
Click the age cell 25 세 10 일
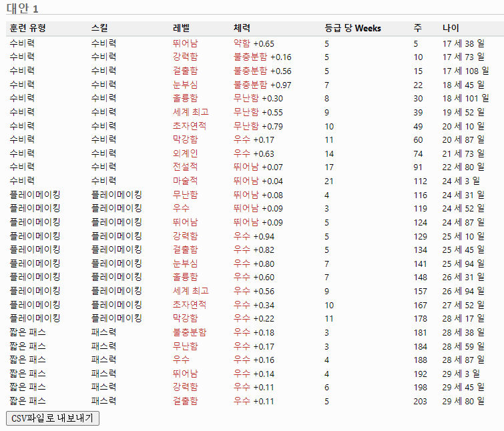pos(463,236)
